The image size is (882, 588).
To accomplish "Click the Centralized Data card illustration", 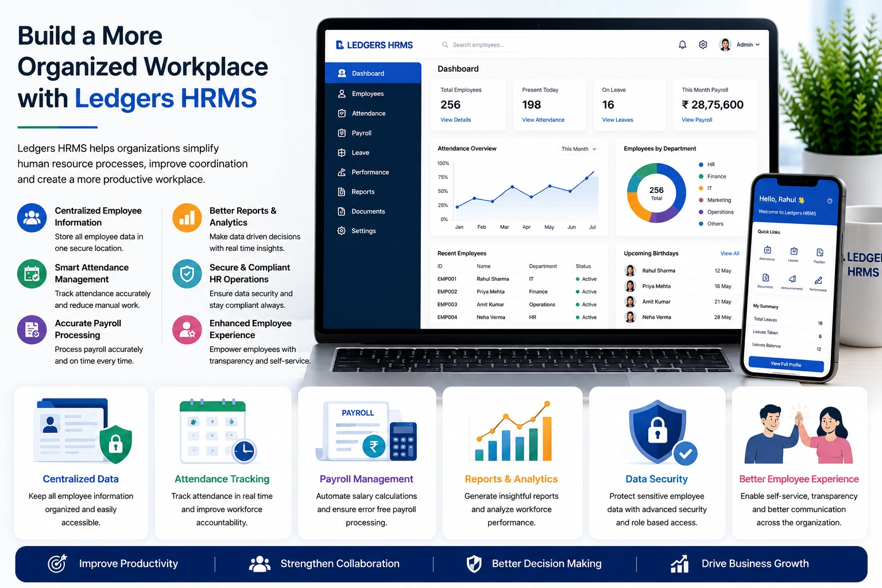I will 83,431.
